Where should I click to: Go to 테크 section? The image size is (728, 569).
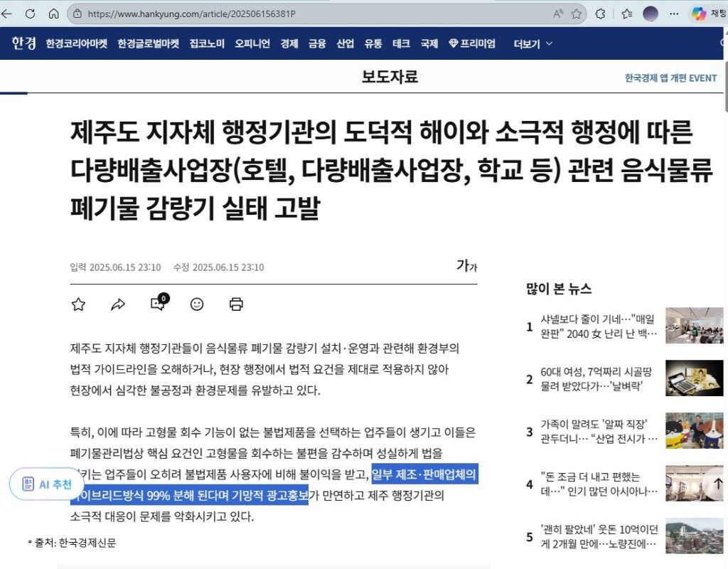[401, 43]
